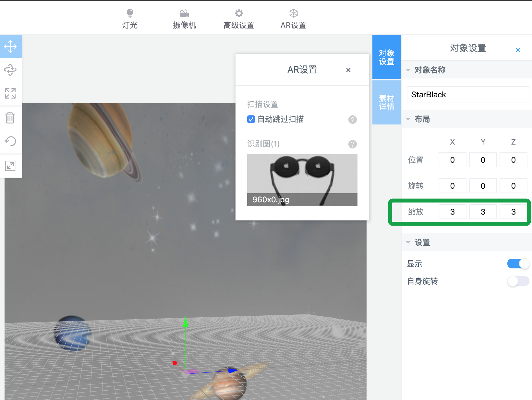This screenshot has width=532, height=400.
Task: Select the move tool in left toolbar
Action: [x=10, y=47]
